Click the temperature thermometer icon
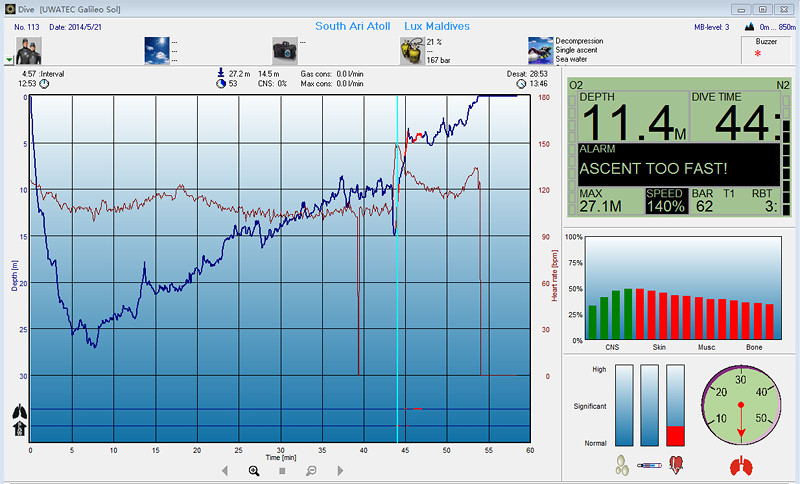This screenshot has height=484, width=800. 649,465
